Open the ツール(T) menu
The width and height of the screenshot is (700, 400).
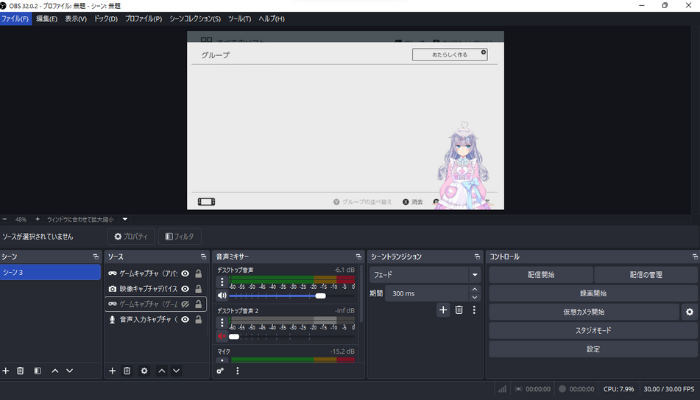(240, 19)
